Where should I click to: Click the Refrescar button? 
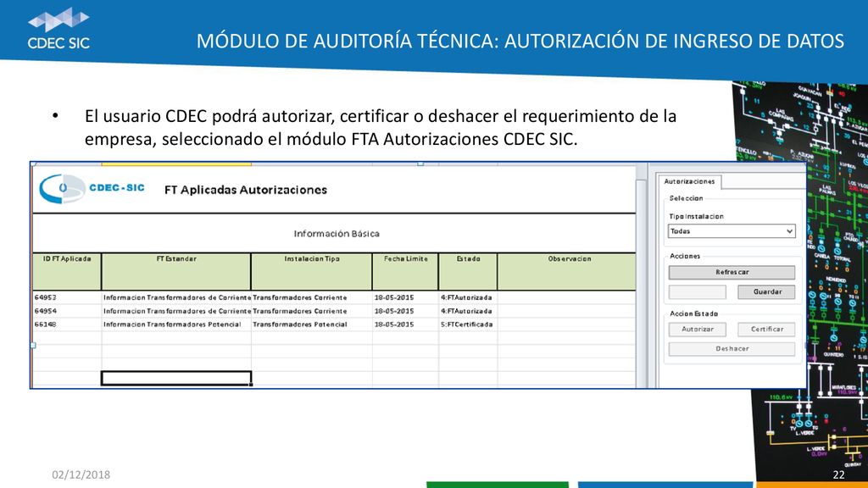point(732,272)
